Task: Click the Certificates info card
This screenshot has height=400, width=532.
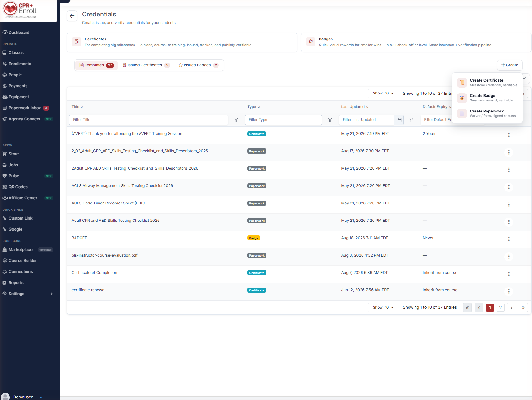Action: pyautogui.click(x=182, y=42)
